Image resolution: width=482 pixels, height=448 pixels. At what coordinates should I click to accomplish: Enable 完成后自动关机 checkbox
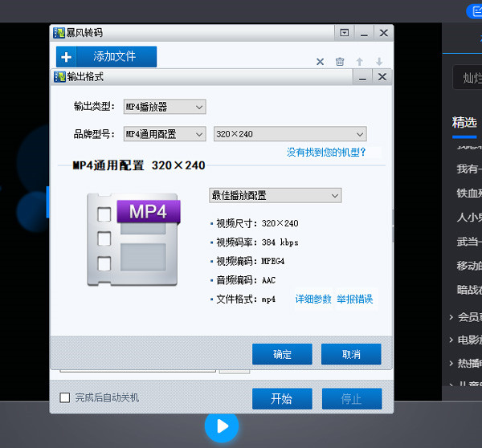click(64, 397)
